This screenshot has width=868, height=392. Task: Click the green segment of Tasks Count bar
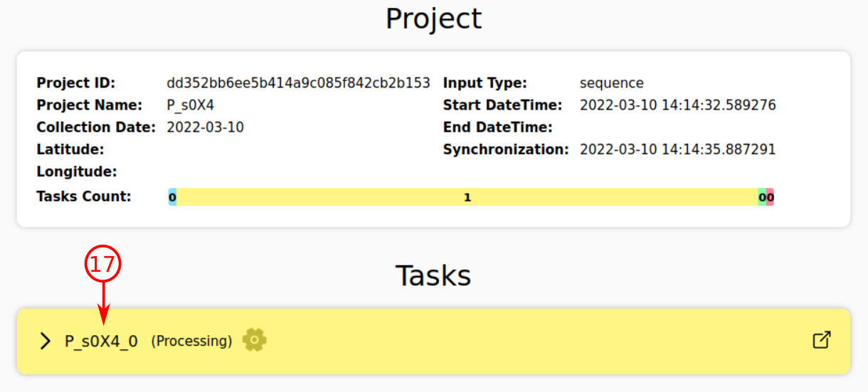tap(762, 197)
